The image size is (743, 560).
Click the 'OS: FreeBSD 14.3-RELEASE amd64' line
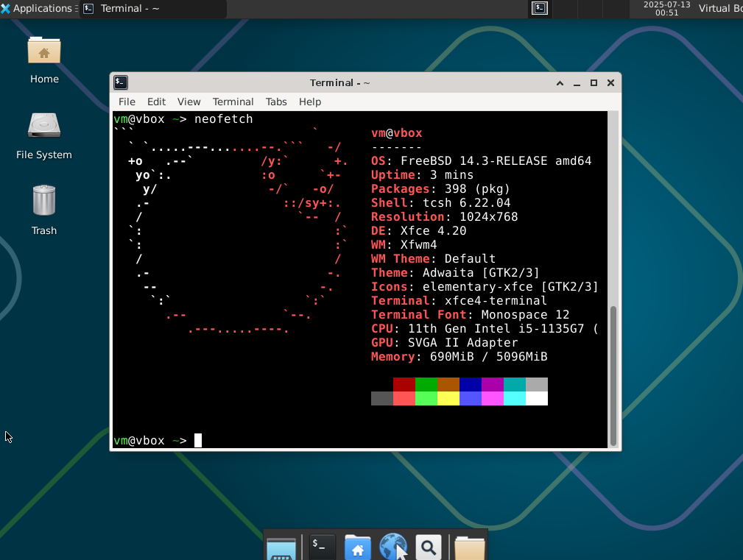(482, 161)
